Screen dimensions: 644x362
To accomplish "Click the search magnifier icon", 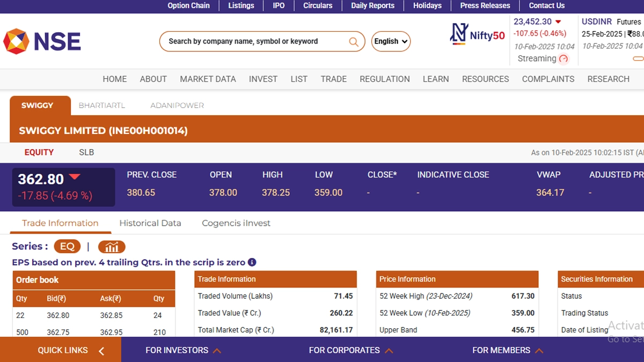I will click(354, 42).
